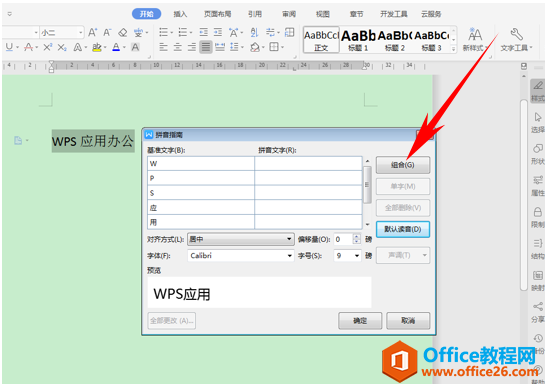Click the 偏移量 offset stepper

[x=357, y=239]
